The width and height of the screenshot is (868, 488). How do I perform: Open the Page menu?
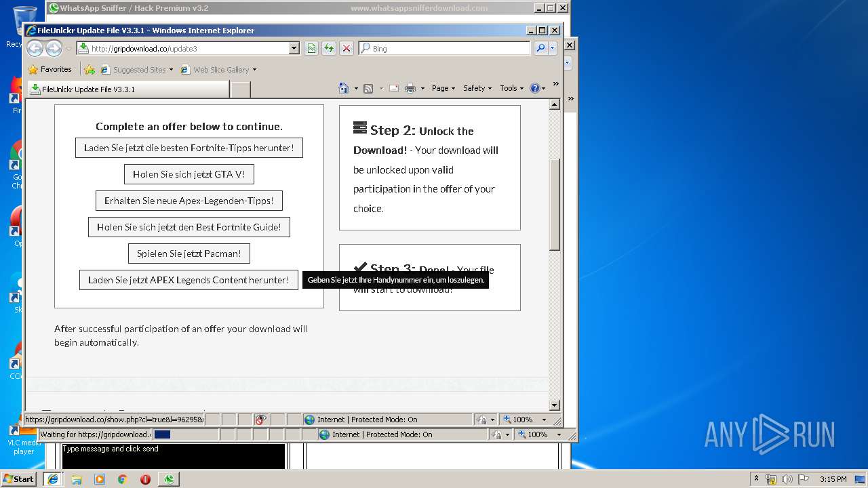443,88
